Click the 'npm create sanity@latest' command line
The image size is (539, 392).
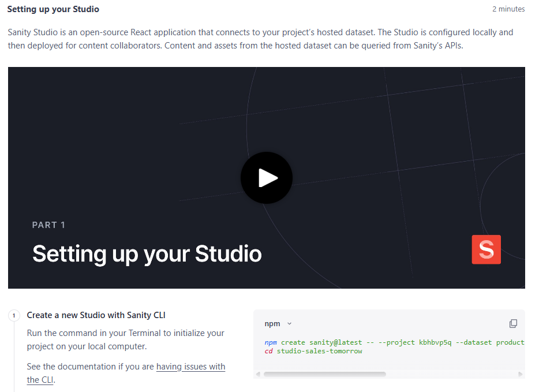(394, 342)
